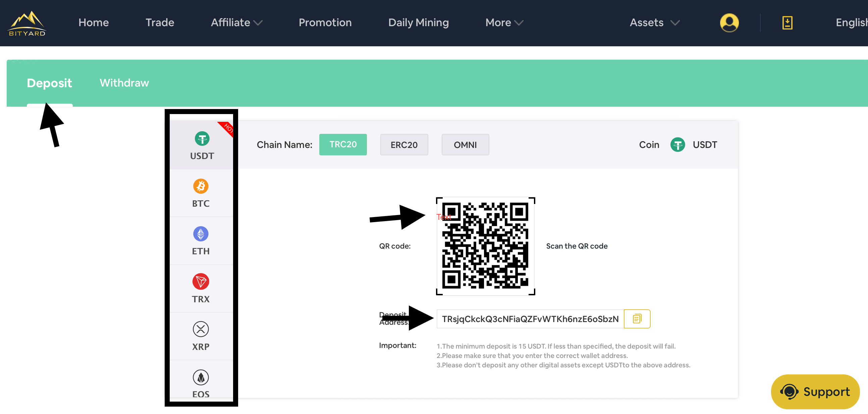868x414 pixels.
Task: Open the user profile avatar icon
Action: pyautogui.click(x=729, y=22)
